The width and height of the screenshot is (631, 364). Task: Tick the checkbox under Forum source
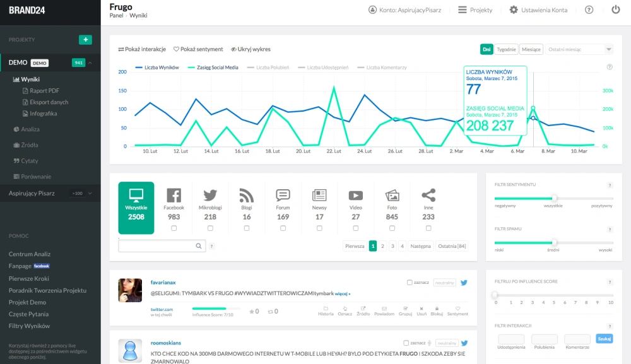pyautogui.click(x=283, y=228)
